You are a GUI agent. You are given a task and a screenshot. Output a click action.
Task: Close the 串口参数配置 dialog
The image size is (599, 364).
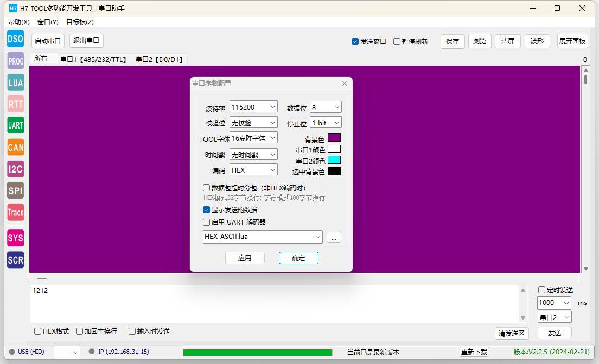point(344,83)
